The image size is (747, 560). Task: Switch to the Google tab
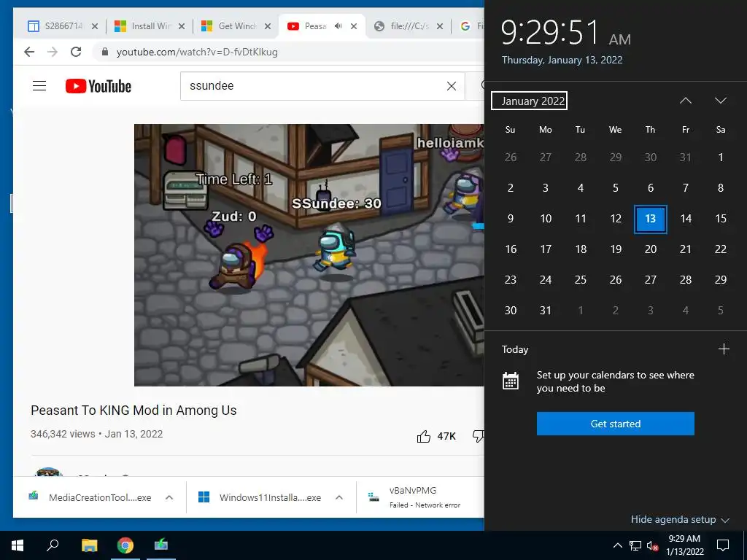click(472, 26)
